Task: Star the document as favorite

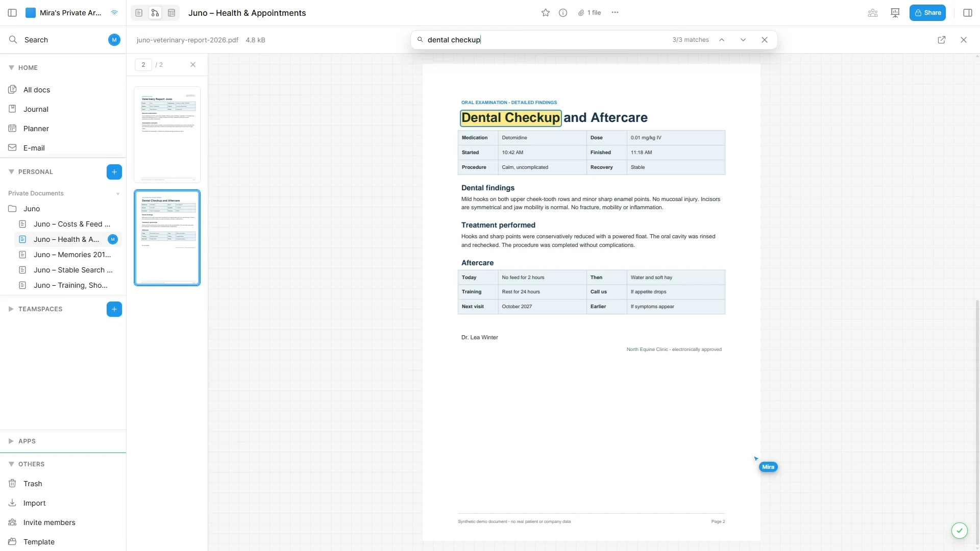Action: [x=546, y=13]
